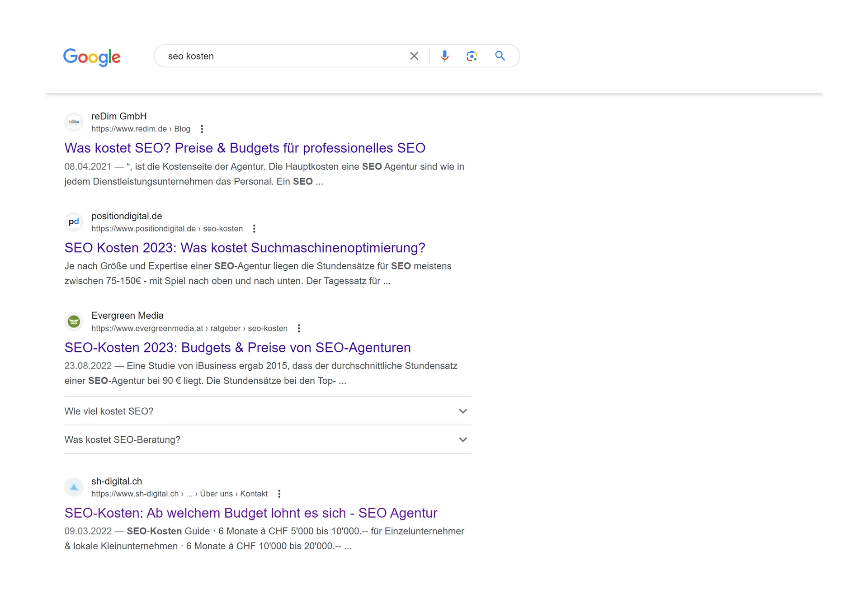Click the 'Evergreen Media' site name

(x=127, y=316)
